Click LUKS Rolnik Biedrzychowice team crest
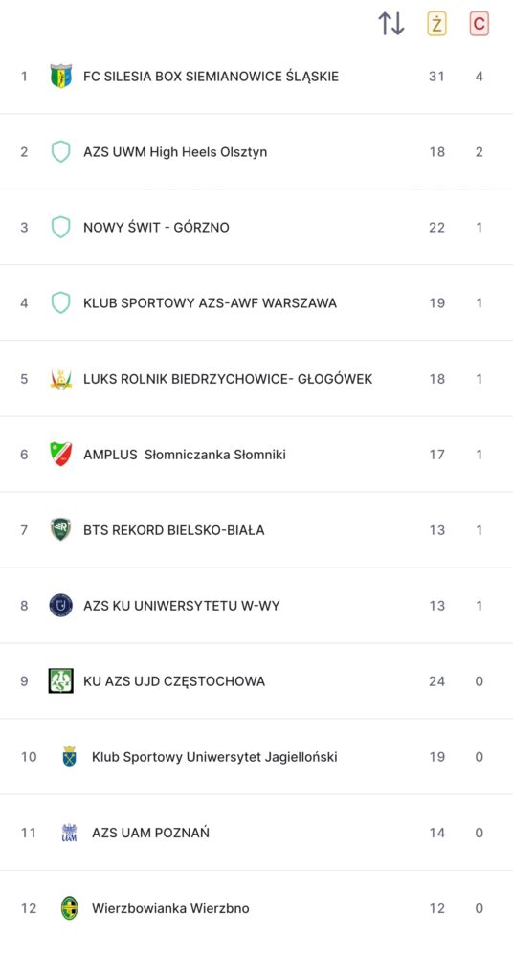513x980 pixels. pyautogui.click(x=60, y=379)
